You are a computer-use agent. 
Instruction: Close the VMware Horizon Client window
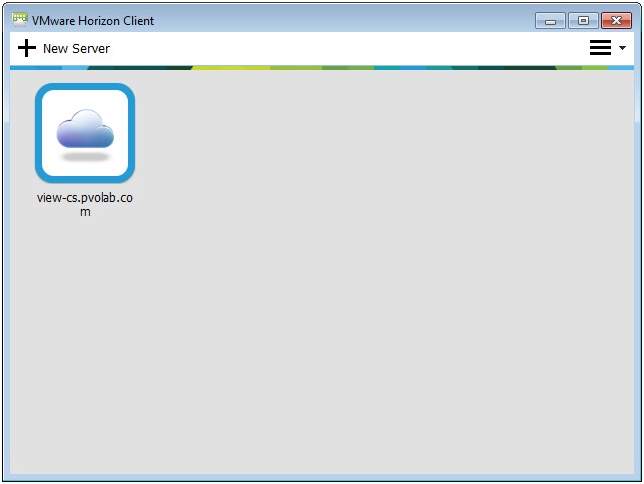pyautogui.click(x=616, y=21)
